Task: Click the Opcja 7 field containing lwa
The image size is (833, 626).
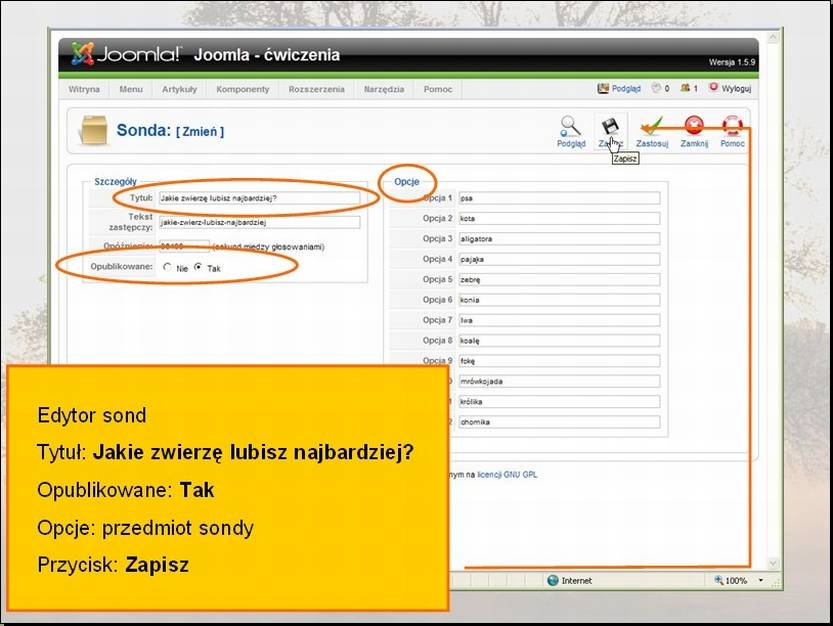Action: pos(559,320)
